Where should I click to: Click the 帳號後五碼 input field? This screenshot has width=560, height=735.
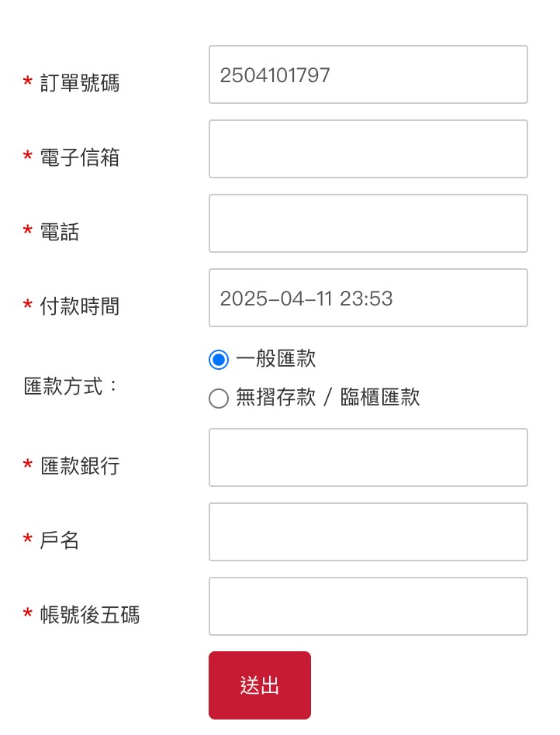[368, 606]
